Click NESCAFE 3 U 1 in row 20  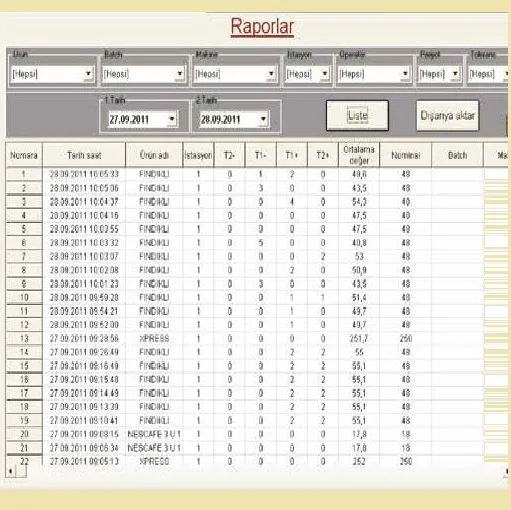pyautogui.click(x=154, y=434)
